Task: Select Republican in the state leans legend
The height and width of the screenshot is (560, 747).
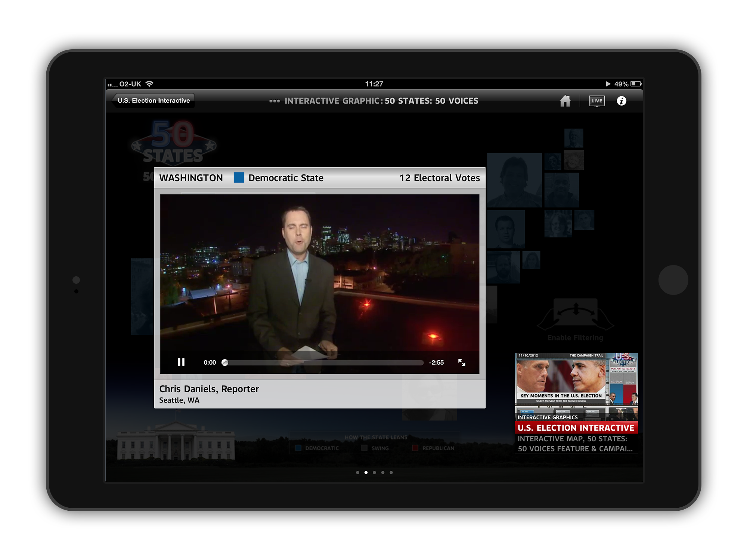Action: point(433,448)
